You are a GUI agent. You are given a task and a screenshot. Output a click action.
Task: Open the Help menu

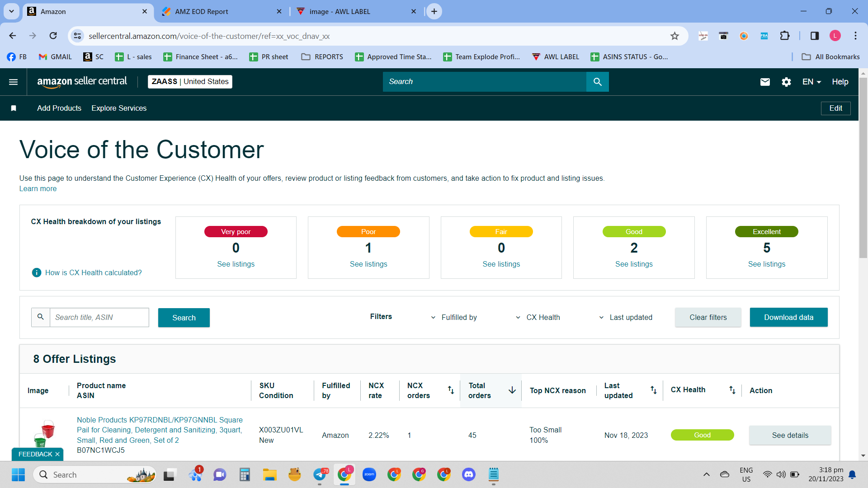tap(840, 82)
